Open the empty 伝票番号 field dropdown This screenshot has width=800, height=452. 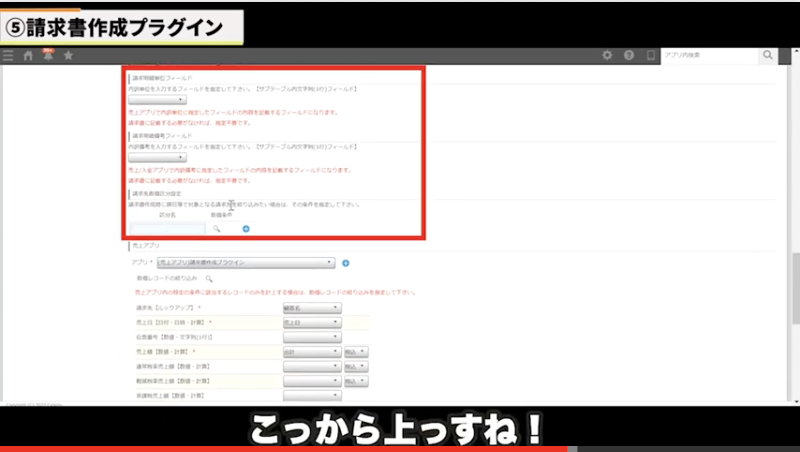[311, 337]
